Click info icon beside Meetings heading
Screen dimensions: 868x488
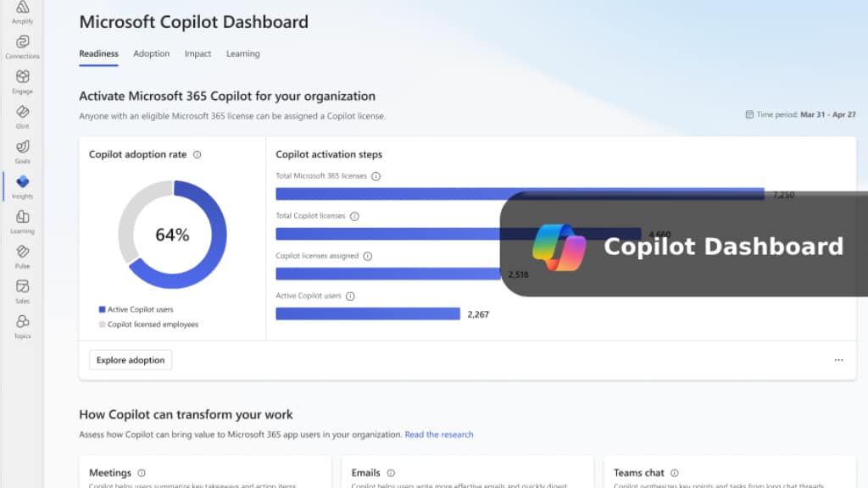coord(142,473)
